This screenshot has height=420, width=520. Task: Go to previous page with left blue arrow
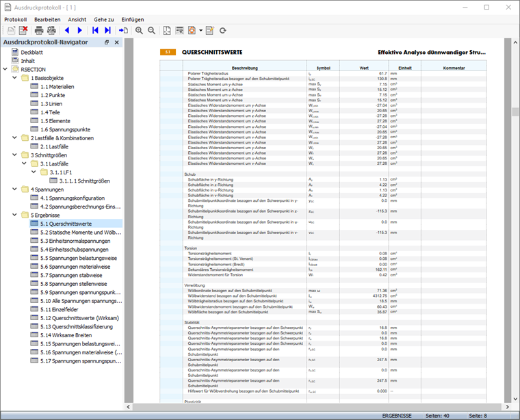pyautogui.click(x=67, y=31)
